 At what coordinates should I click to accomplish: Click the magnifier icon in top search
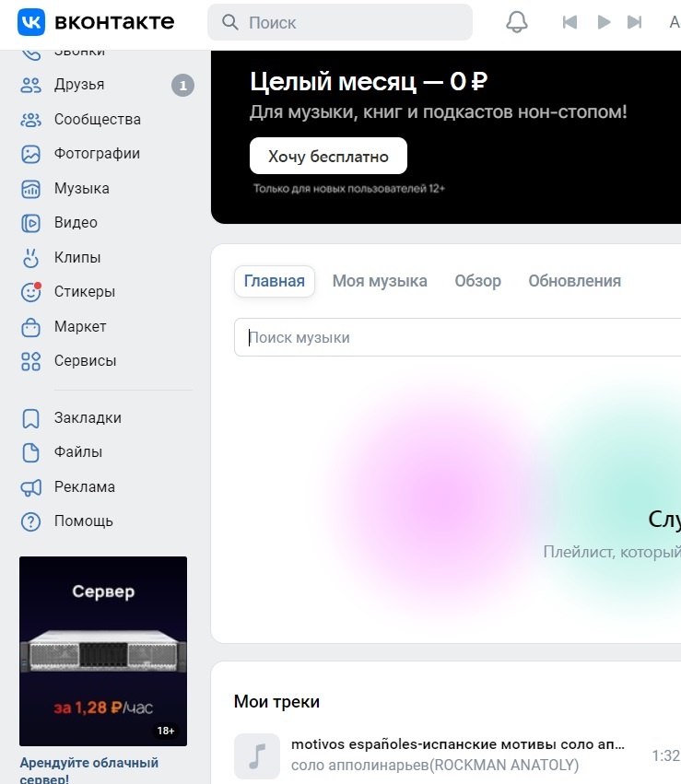click(229, 22)
